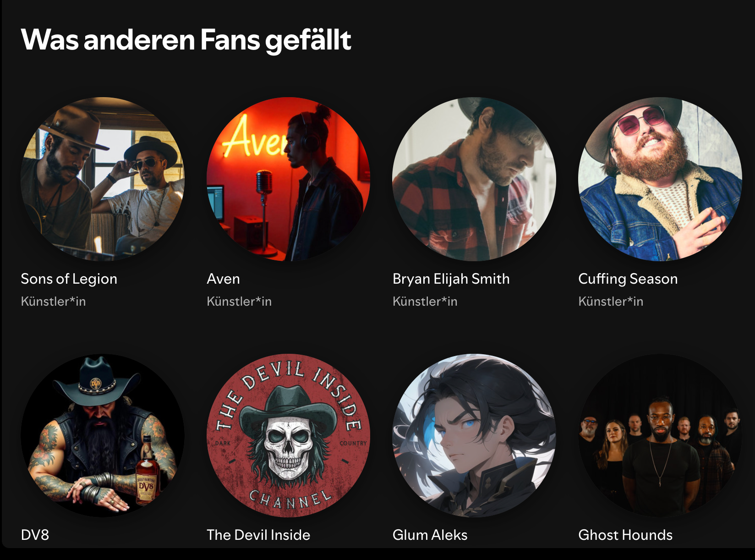The height and width of the screenshot is (560, 755).
Task: Click the Bryan Elijah Smith title
Action: pos(451,279)
